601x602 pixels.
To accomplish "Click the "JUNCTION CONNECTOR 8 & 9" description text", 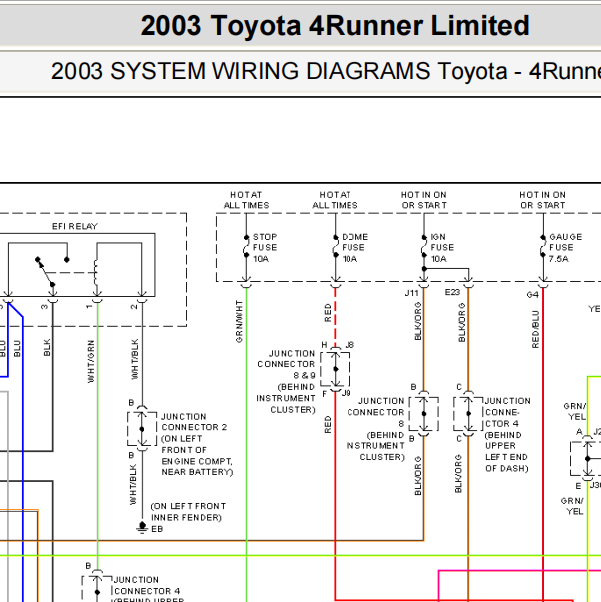I will (286, 364).
